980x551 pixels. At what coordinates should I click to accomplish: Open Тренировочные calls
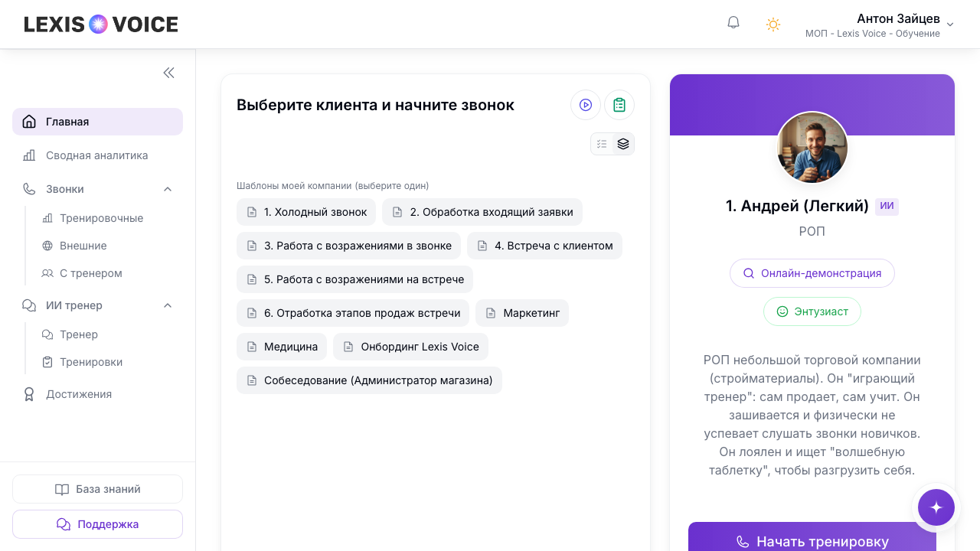[x=101, y=218]
